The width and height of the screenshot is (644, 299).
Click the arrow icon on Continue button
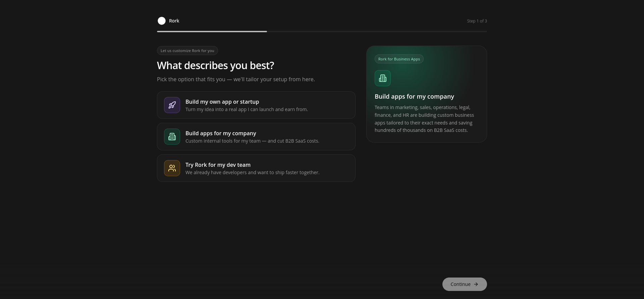pos(476,284)
